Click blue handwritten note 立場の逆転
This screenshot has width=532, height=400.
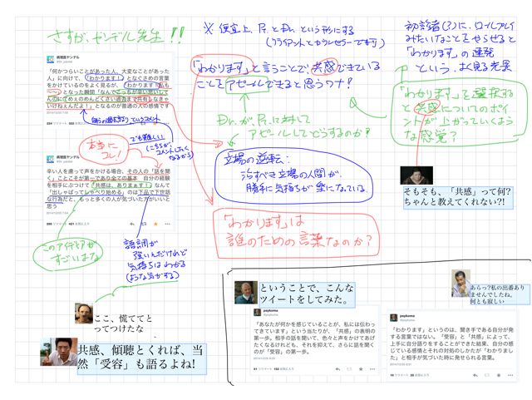coord(293,175)
